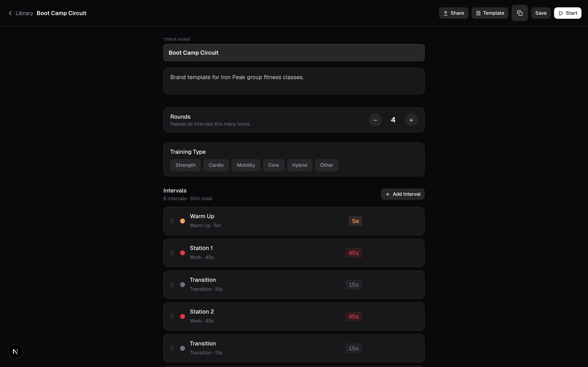Grab the Warm Up drag handle
Image resolution: width=588 pixels, height=367 pixels.
(x=172, y=221)
